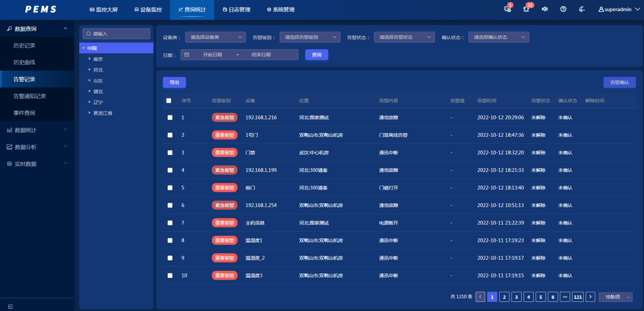Switch to the 设备监控 tab
Viewport: 644px width, 311px height.
tap(148, 10)
